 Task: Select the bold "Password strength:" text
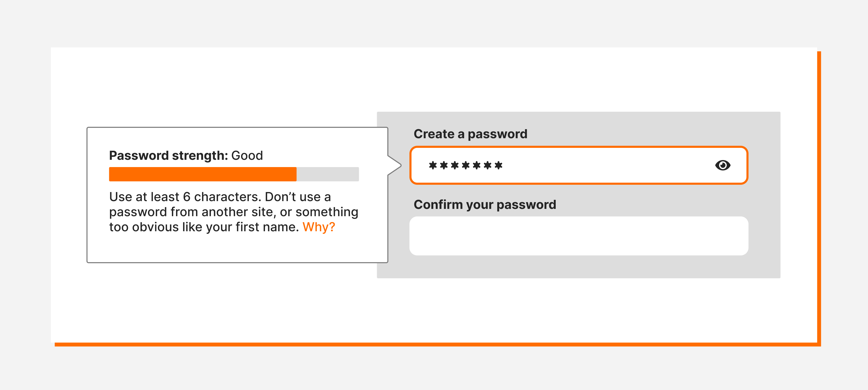169,156
